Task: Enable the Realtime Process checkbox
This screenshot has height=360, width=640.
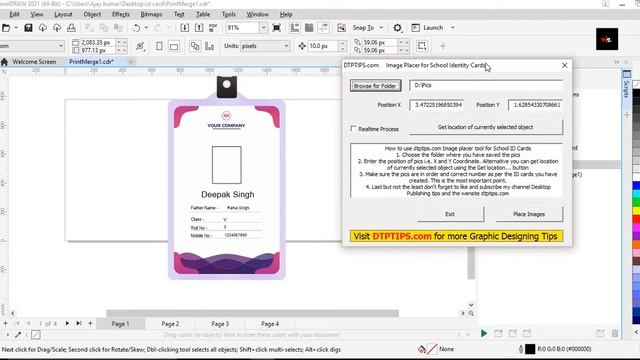Action: (353, 128)
